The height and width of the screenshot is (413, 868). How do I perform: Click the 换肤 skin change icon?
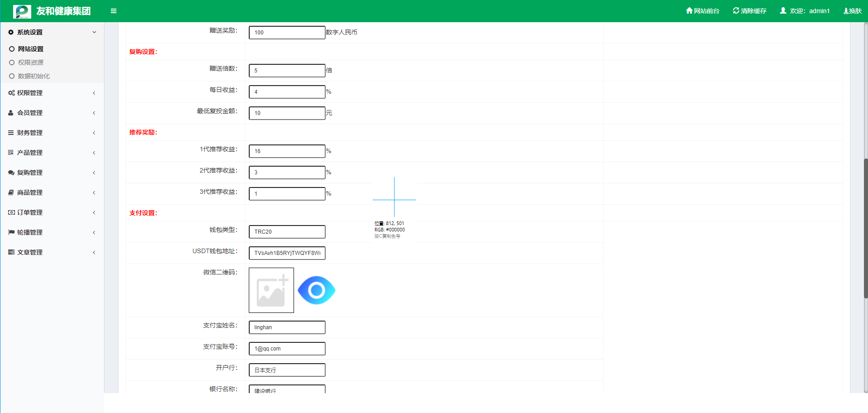pos(846,11)
